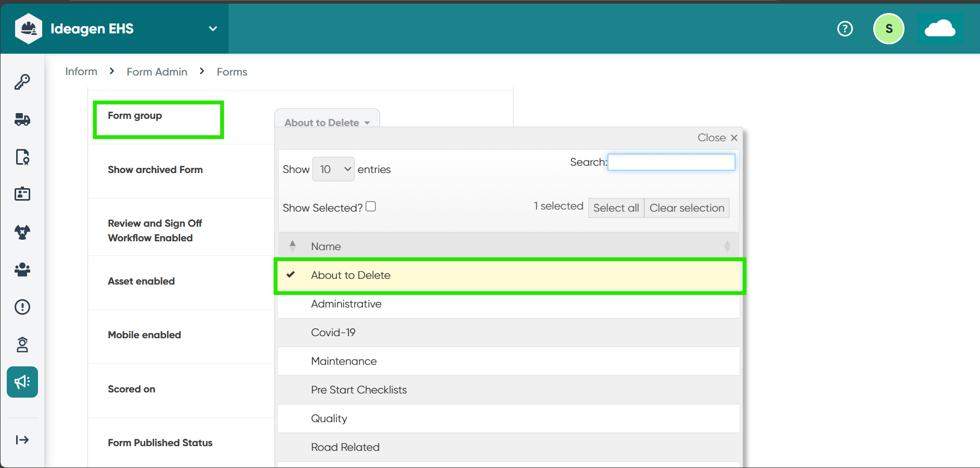Open the show entries count dropdown
The height and width of the screenshot is (468, 980).
pos(333,169)
